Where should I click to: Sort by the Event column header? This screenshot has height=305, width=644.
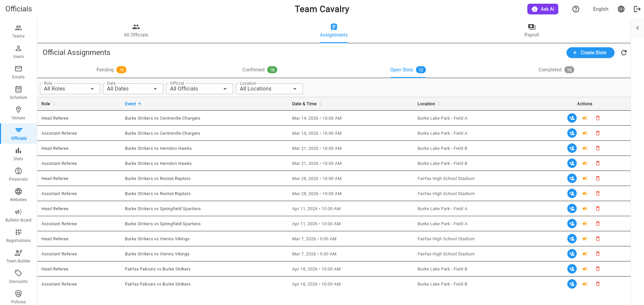[x=133, y=104]
